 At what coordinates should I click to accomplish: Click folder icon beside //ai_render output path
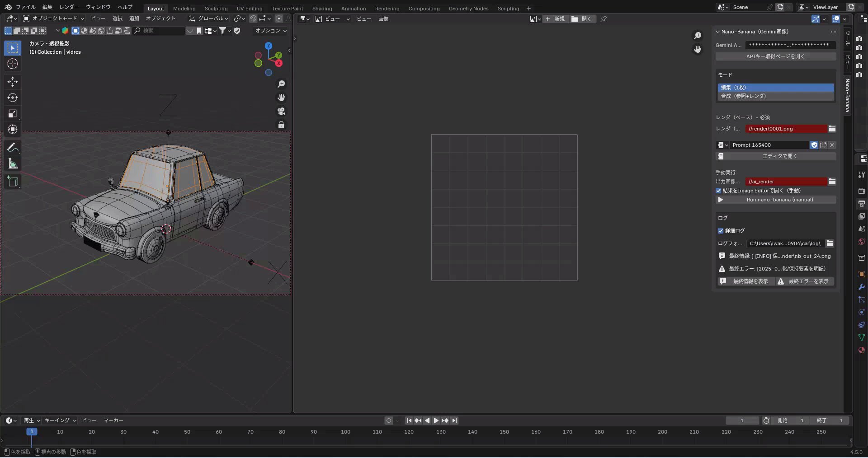(832, 182)
